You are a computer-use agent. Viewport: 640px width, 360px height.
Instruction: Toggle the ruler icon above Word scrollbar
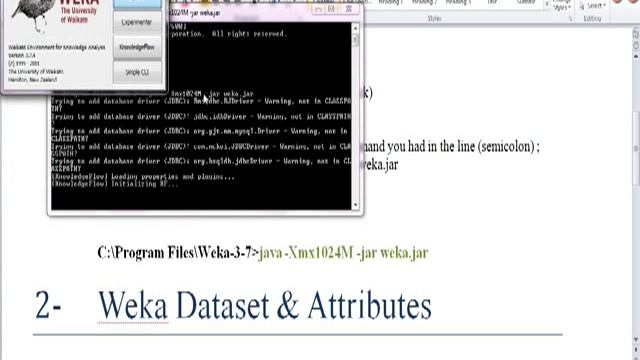pyautogui.click(x=636, y=34)
